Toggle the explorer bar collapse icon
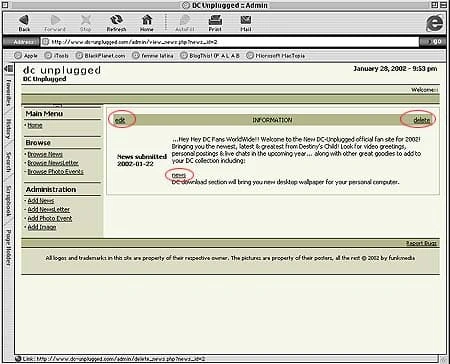Screen dimensions: 450x364 pyautogui.click(x=9, y=69)
